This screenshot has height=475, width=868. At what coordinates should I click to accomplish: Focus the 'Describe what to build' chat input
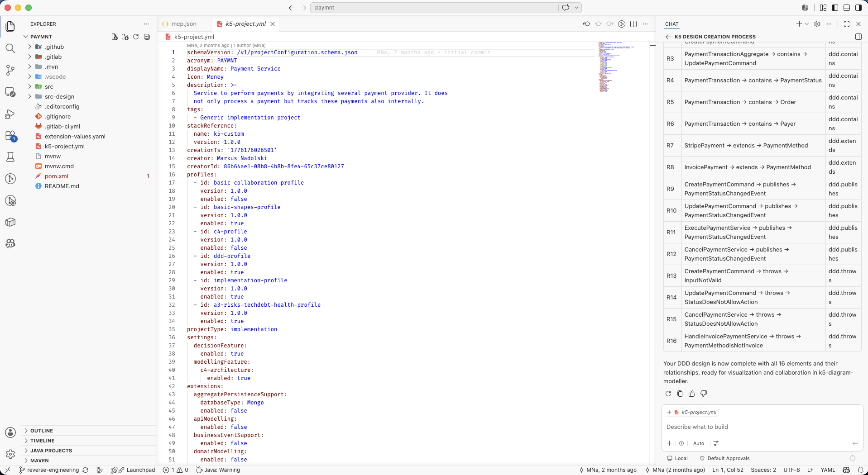(762, 427)
